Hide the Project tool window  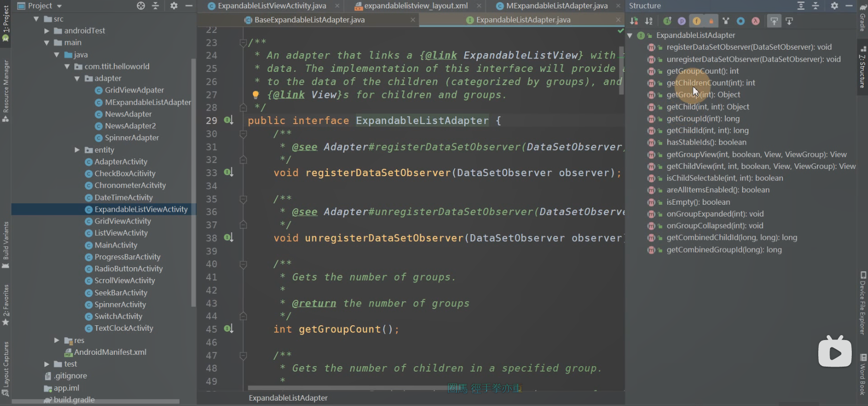pyautogui.click(x=188, y=6)
